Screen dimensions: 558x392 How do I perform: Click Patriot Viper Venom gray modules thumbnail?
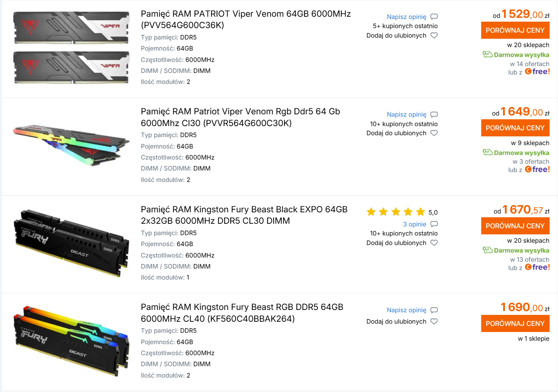point(71,47)
